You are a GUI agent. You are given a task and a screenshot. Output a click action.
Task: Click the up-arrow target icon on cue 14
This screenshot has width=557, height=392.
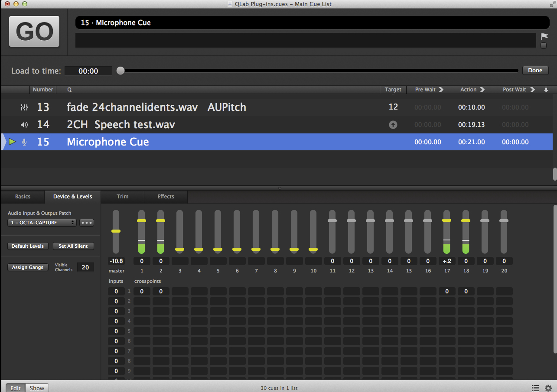393,125
